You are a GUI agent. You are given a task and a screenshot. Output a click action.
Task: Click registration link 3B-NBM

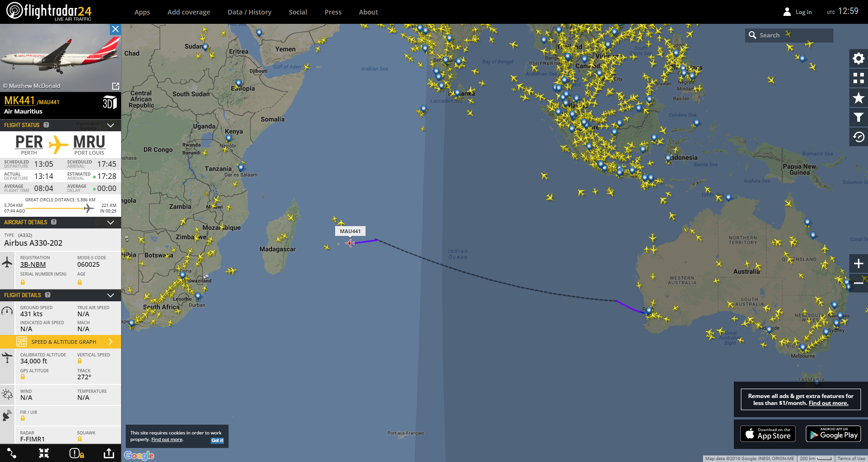[33, 264]
